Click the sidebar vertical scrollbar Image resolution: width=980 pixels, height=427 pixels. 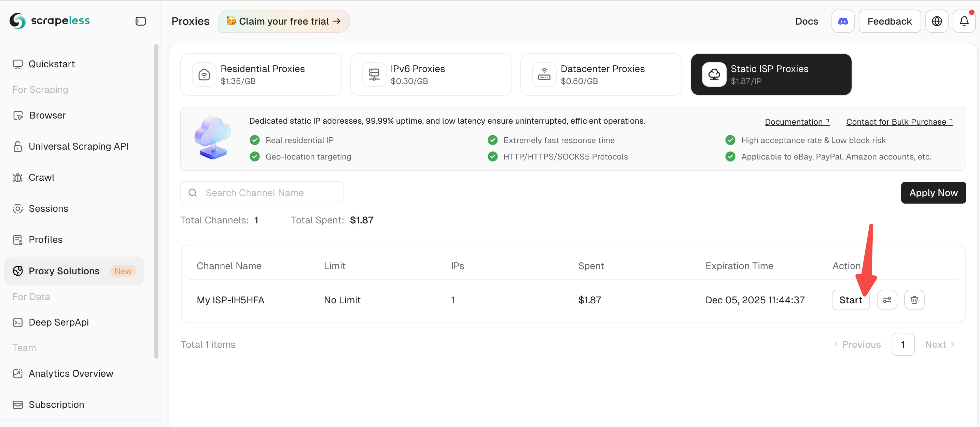(156, 201)
